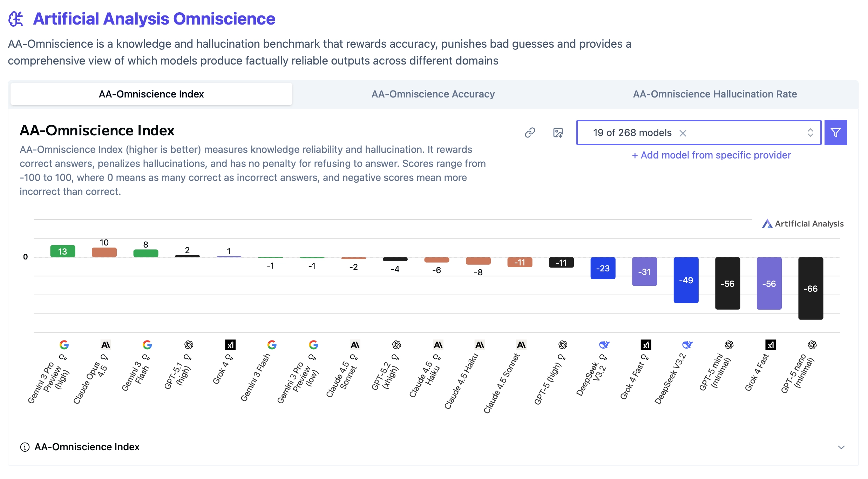Click the xAI logo for Grok 4
Screen dimensions: 868x479
(x=230, y=345)
